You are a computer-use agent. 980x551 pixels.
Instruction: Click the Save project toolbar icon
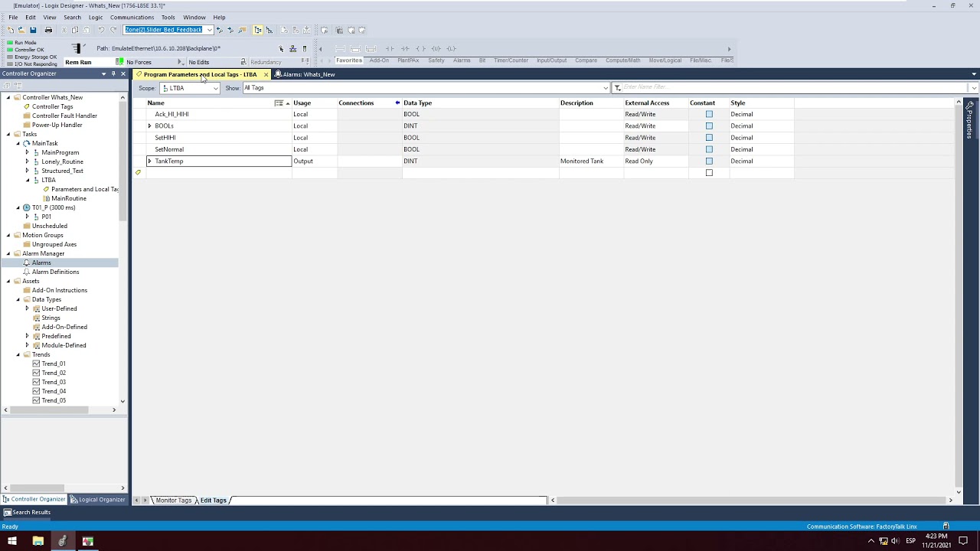33,30
